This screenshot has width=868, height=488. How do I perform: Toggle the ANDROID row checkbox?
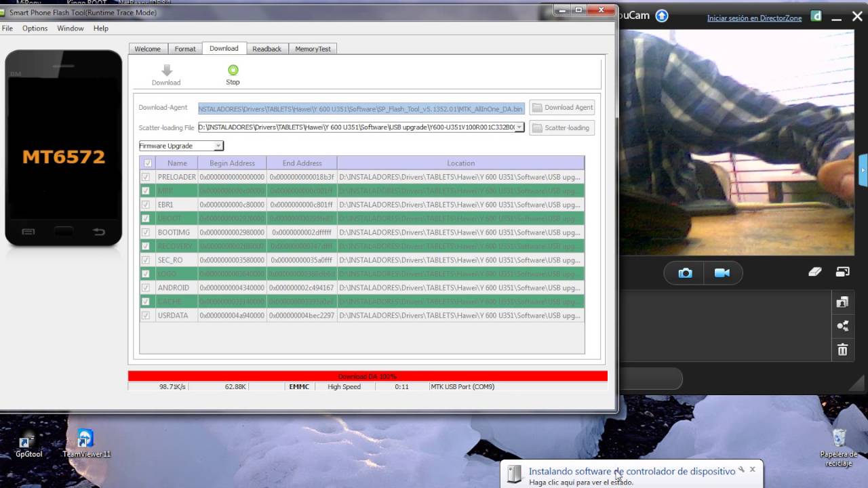coord(145,288)
